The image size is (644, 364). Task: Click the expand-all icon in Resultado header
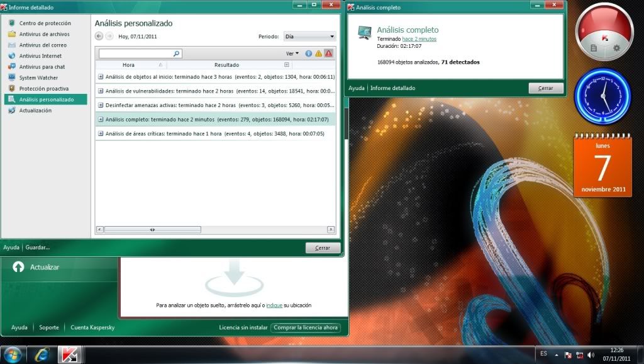point(287,65)
